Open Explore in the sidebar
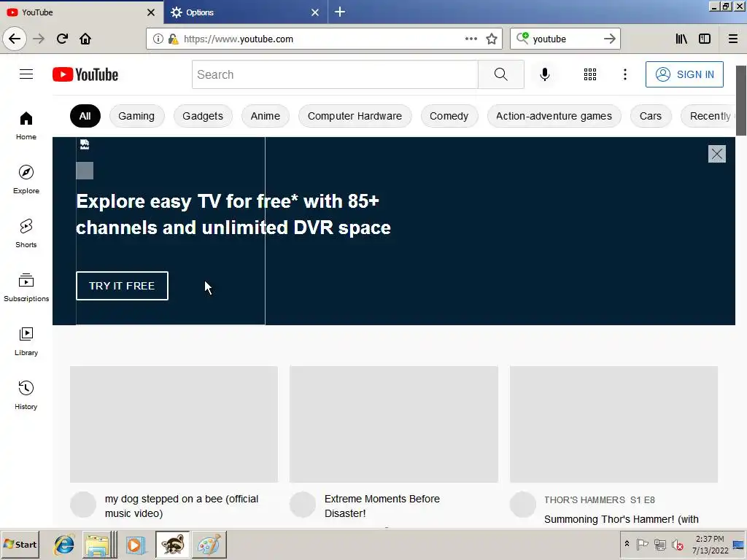This screenshot has height=560, width=747. click(26, 179)
